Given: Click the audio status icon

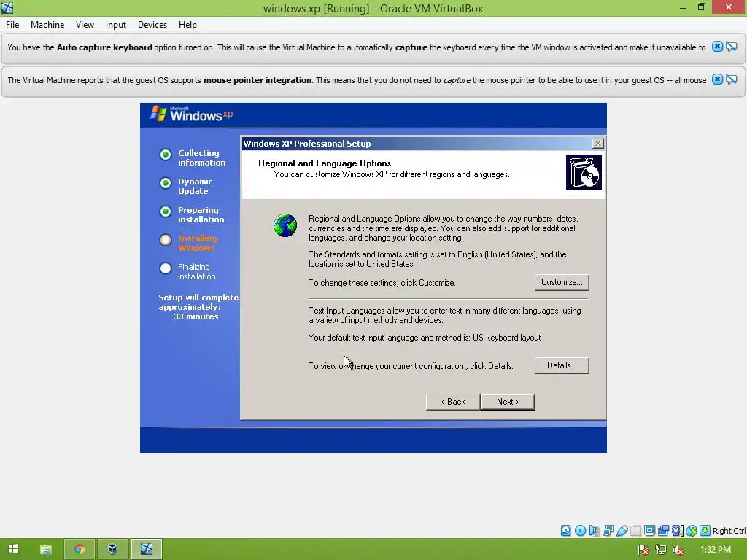Looking at the screenshot, I should 594,531.
